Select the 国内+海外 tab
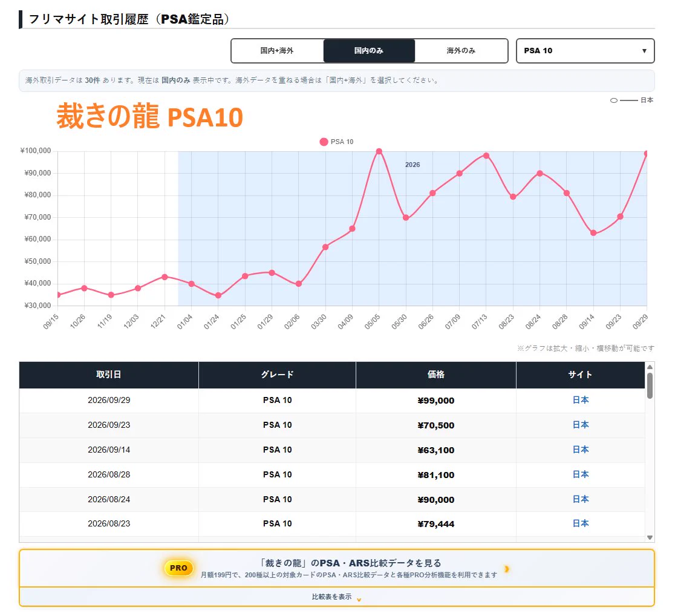This screenshot has height=616, width=675. point(277,51)
